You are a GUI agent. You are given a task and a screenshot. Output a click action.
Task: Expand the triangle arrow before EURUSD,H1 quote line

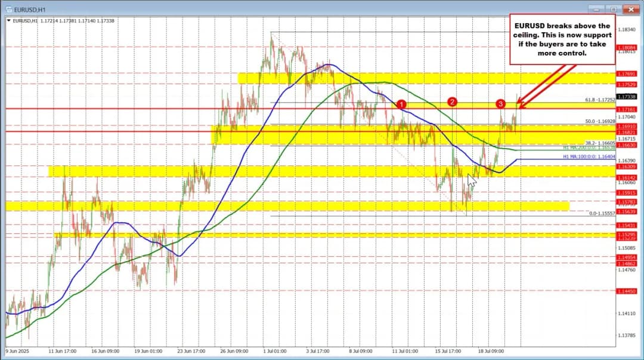click(x=8, y=20)
